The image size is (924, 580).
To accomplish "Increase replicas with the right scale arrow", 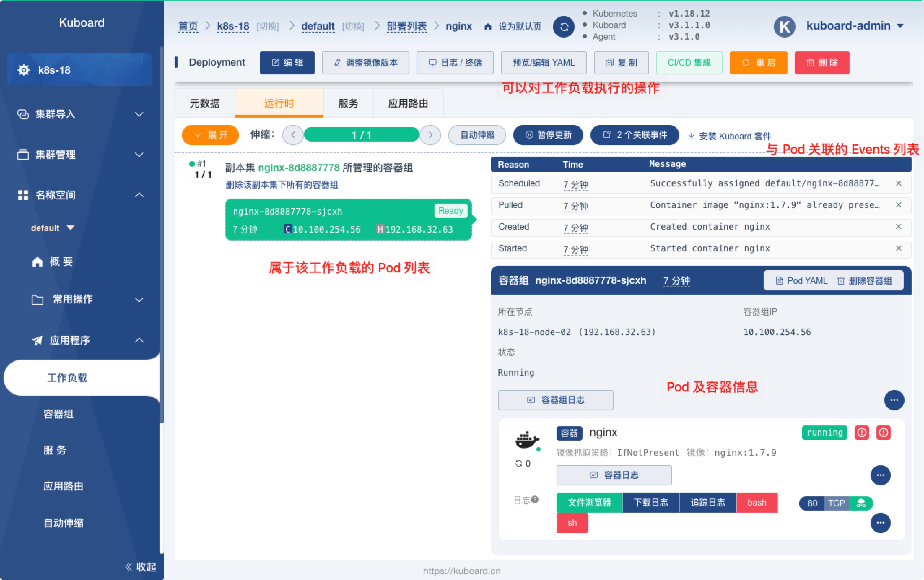I will [430, 135].
